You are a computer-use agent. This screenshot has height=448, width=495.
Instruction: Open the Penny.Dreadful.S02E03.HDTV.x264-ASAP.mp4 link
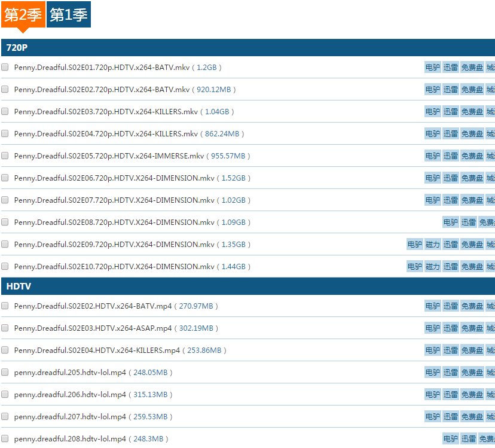[93, 328]
